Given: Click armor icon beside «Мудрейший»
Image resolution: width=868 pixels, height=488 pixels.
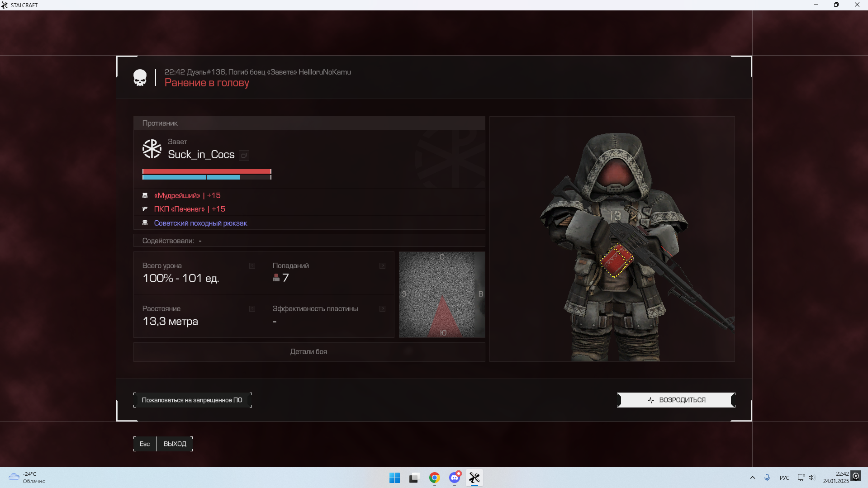Looking at the screenshot, I should click(x=145, y=195).
